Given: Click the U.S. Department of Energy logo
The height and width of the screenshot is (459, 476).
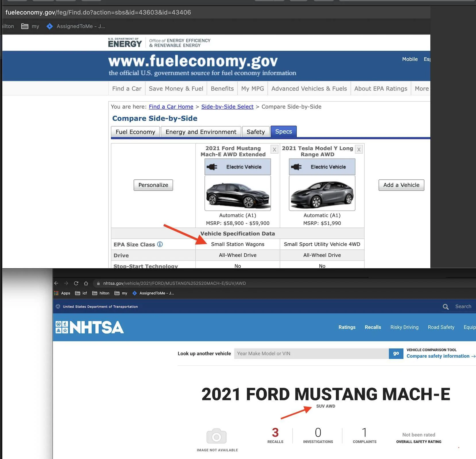Looking at the screenshot, I should pyautogui.click(x=125, y=43).
